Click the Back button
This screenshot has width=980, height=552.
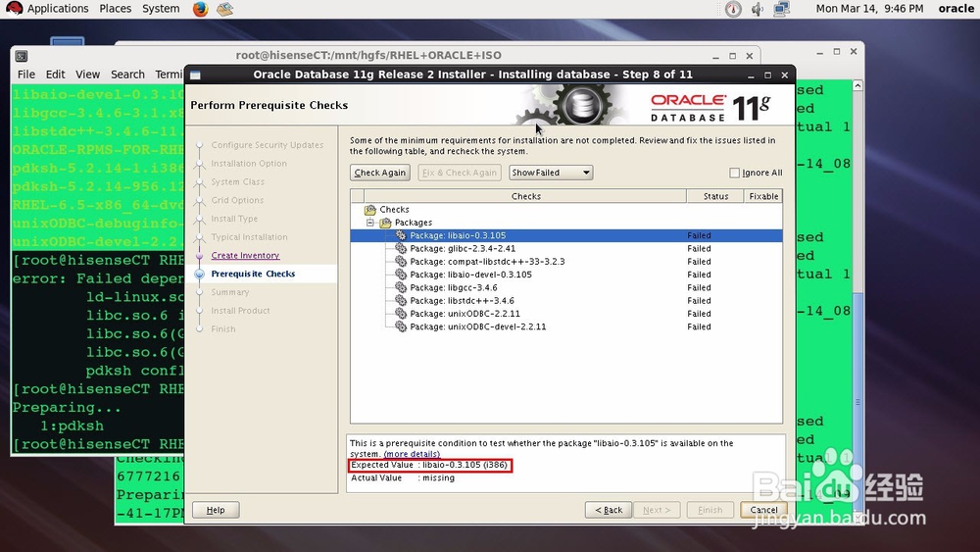(x=609, y=510)
